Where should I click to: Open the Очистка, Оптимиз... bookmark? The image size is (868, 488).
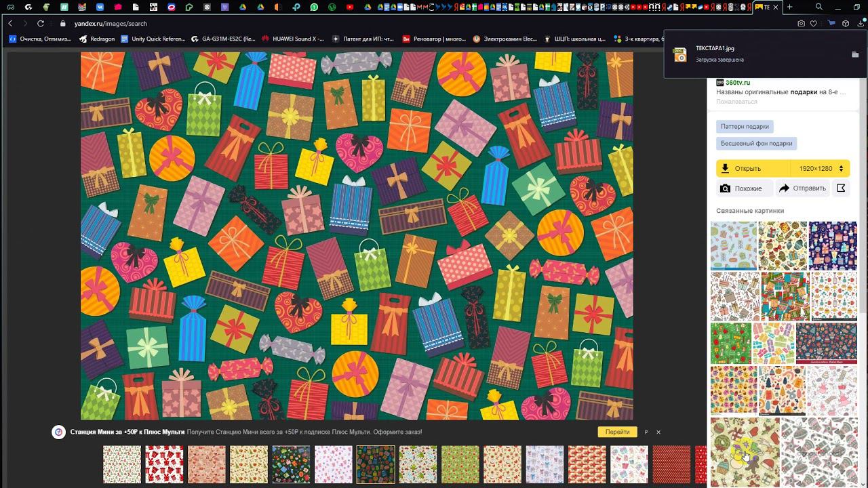pyautogui.click(x=40, y=39)
